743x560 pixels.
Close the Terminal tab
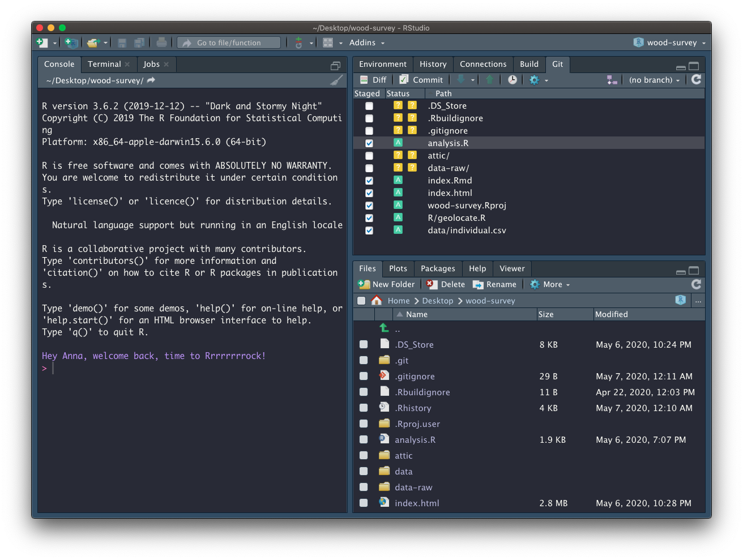(x=127, y=65)
